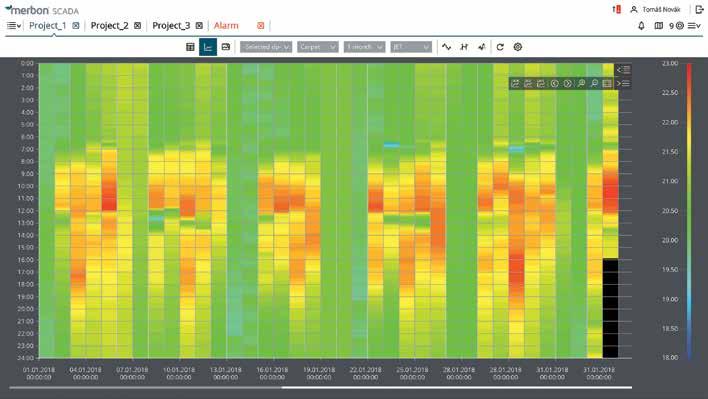This screenshot has width=708, height=399.
Task: Switch to the Alarm tab
Action: [x=226, y=26]
